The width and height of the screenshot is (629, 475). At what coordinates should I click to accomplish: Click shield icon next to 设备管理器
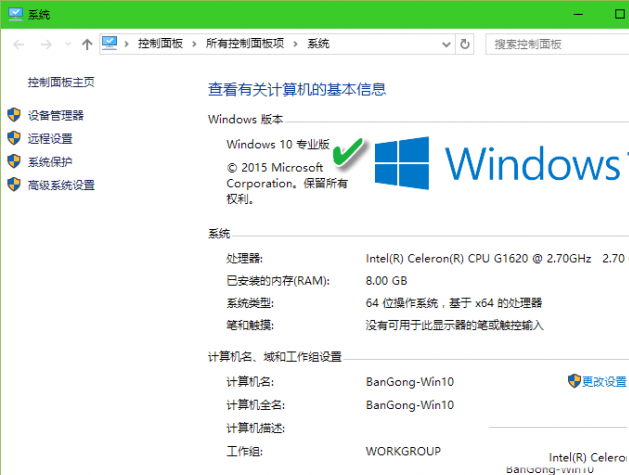14,115
